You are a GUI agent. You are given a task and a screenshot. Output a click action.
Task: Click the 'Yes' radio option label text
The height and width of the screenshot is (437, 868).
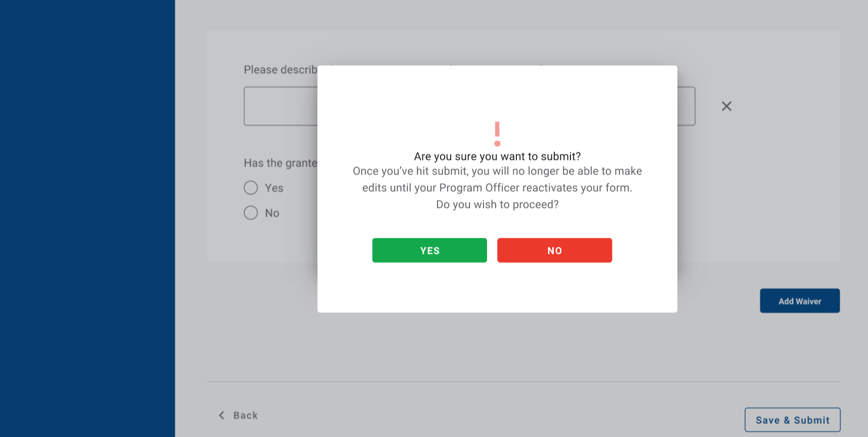coord(274,188)
